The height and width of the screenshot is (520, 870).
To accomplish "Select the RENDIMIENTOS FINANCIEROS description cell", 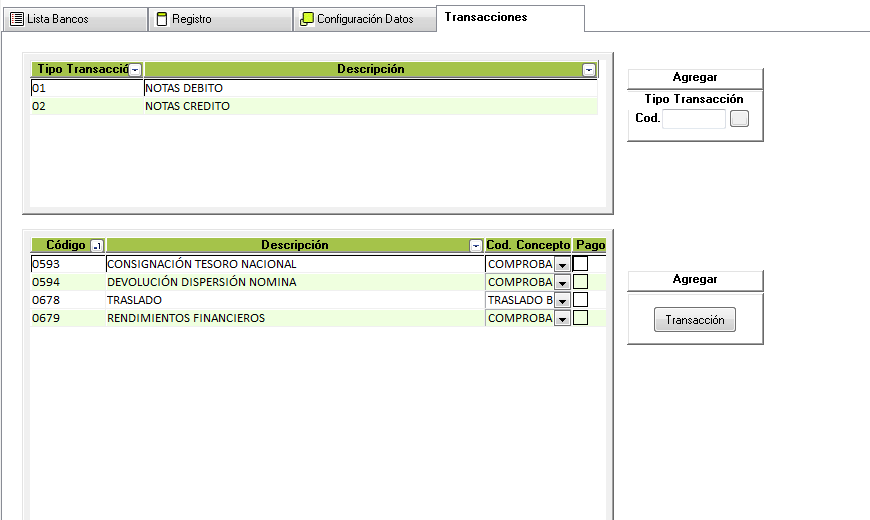I will 186,318.
